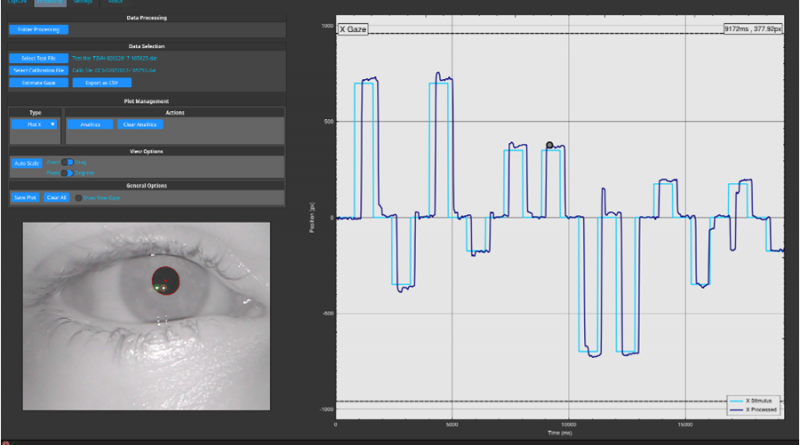Image resolution: width=800 pixels, height=445 pixels.
Task: Click the Select Calibration File button
Action: click(39, 70)
